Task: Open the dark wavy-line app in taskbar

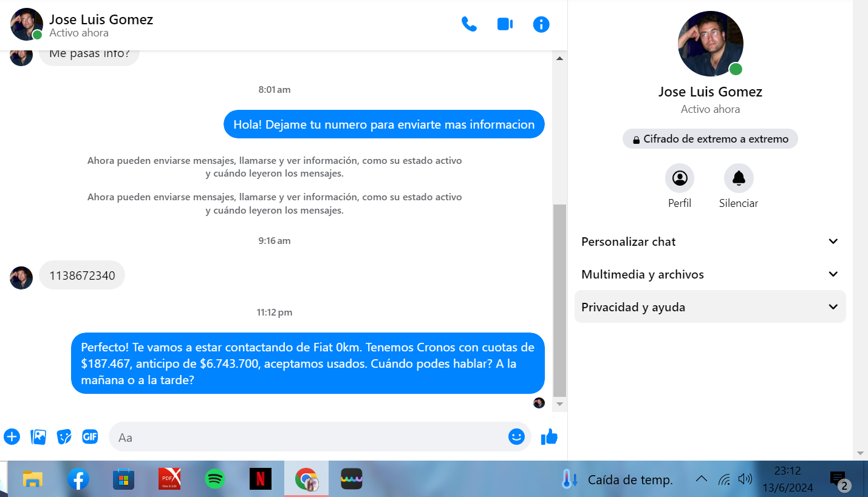Action: coord(352,479)
